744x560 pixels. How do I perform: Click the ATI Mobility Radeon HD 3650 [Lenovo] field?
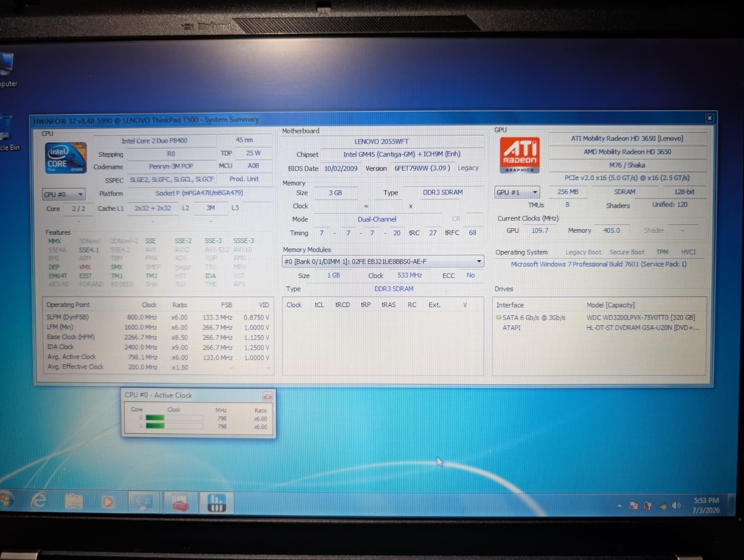point(627,138)
